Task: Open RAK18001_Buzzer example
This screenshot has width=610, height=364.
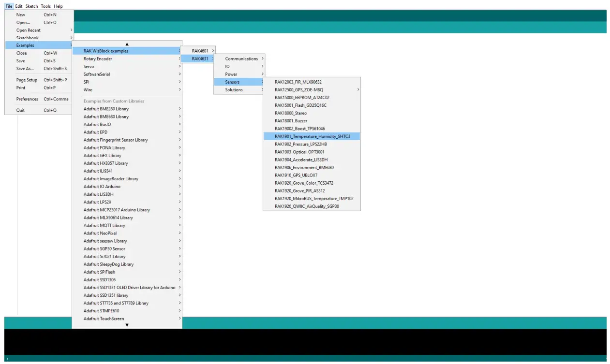Action: click(x=312, y=120)
